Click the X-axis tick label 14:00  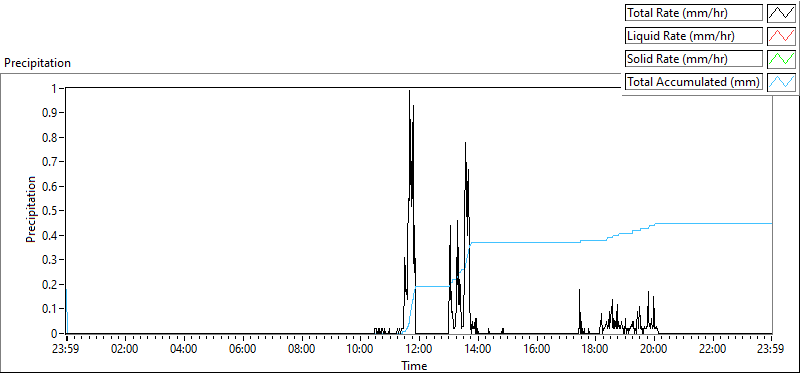478,350
